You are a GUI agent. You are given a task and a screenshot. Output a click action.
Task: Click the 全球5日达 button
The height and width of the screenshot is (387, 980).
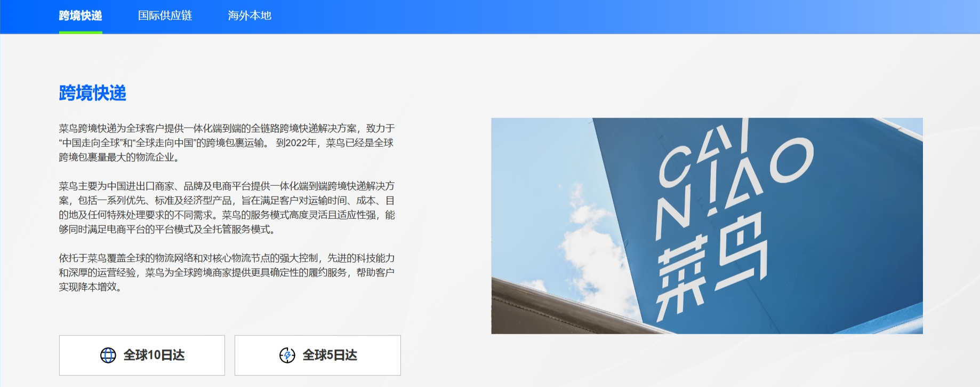tap(318, 355)
